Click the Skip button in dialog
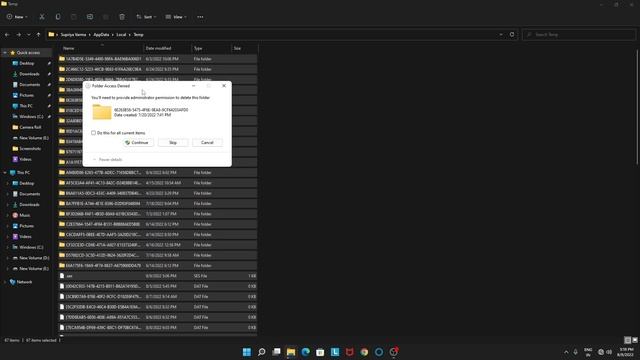Viewport: 640px width, 360px height. 173,142
